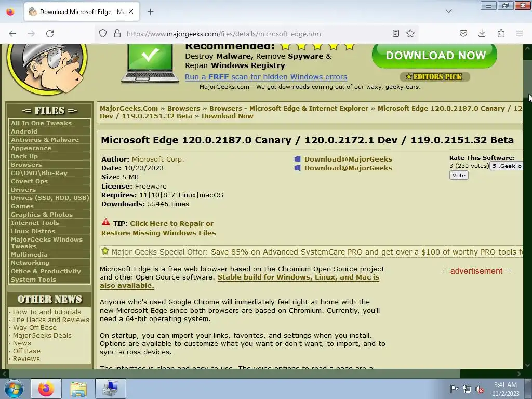Select Multimedia category

pyautogui.click(x=29, y=255)
